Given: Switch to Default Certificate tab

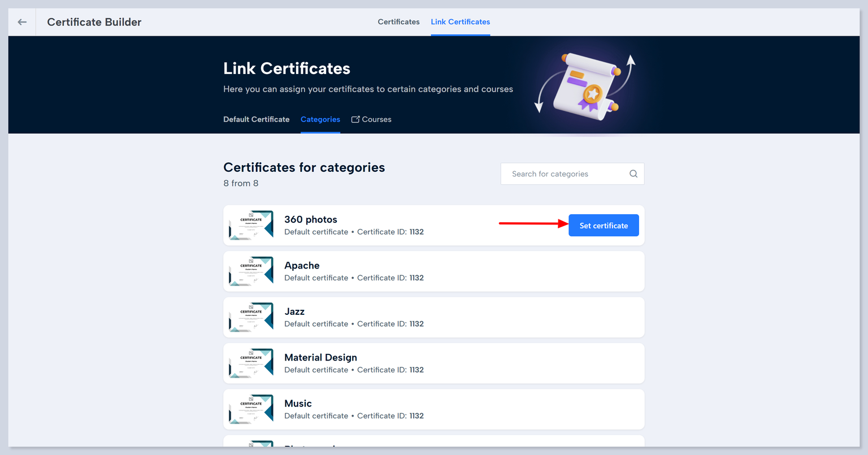Looking at the screenshot, I should pos(256,119).
